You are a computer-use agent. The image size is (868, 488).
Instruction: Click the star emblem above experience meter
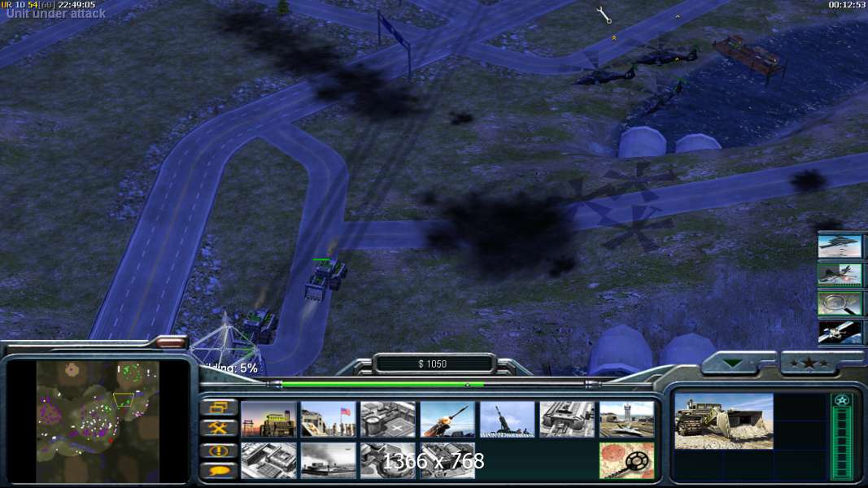842,400
